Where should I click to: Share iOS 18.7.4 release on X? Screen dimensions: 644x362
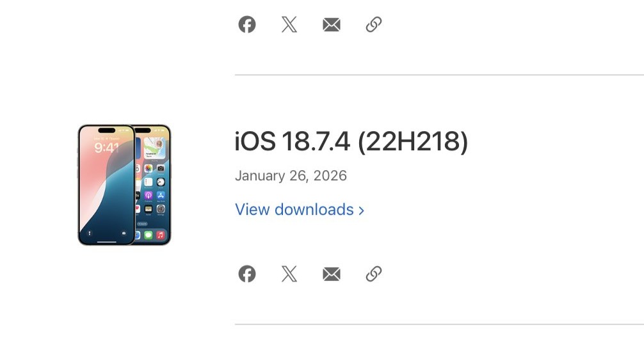point(289,274)
